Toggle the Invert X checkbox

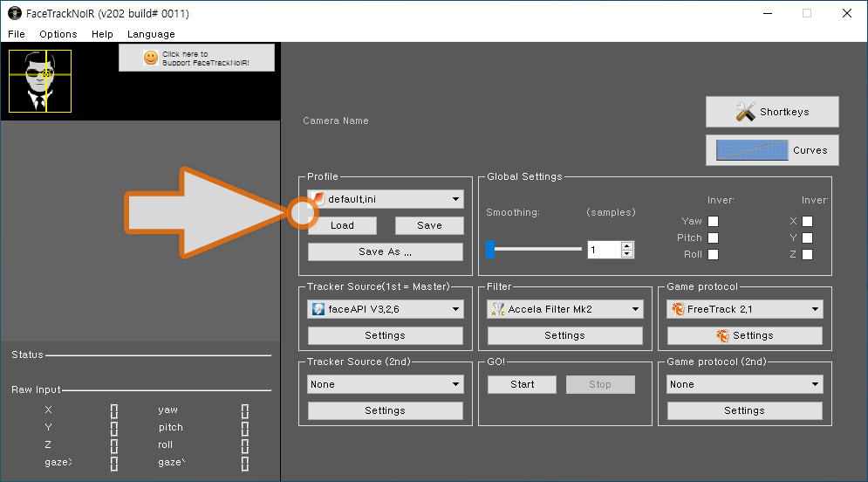point(808,222)
